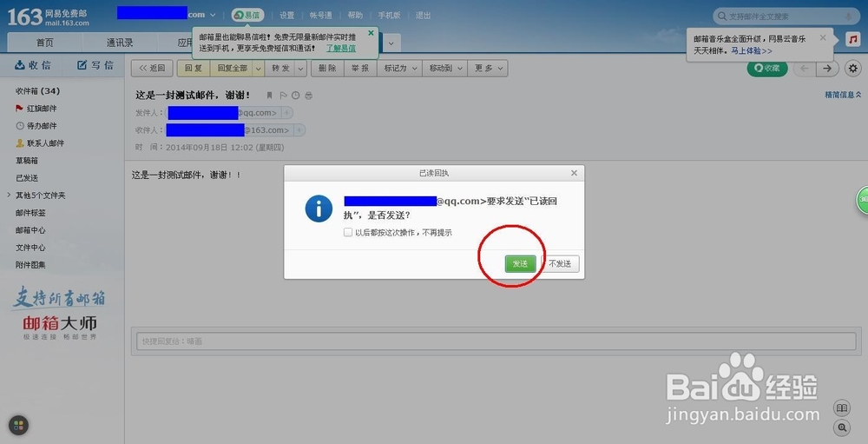Click the magnifier zoom icon at bottom right
Viewport: 868px width, 444px height.
(x=842, y=427)
